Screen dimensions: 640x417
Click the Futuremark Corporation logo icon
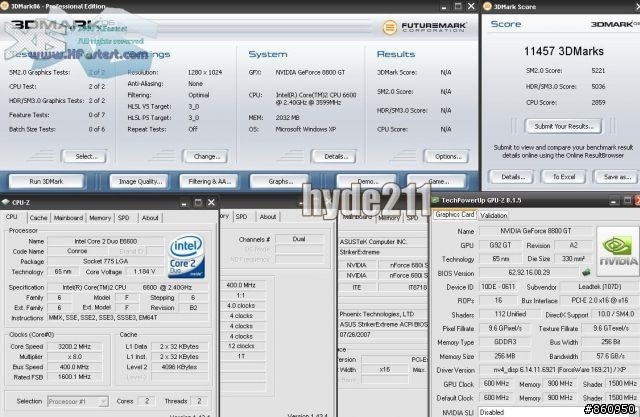click(x=390, y=27)
